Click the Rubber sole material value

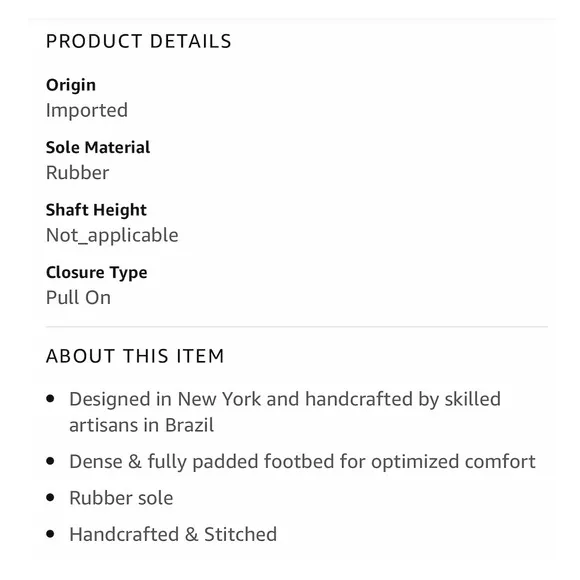77,172
